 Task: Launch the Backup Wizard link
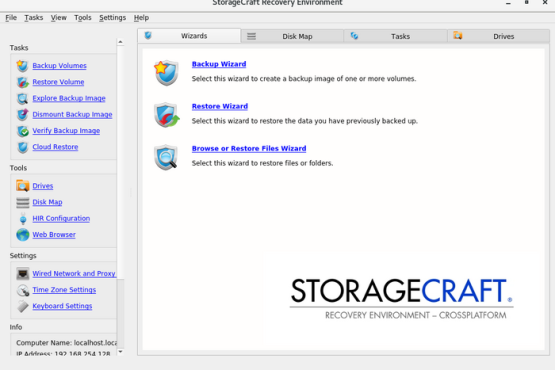[219, 64]
